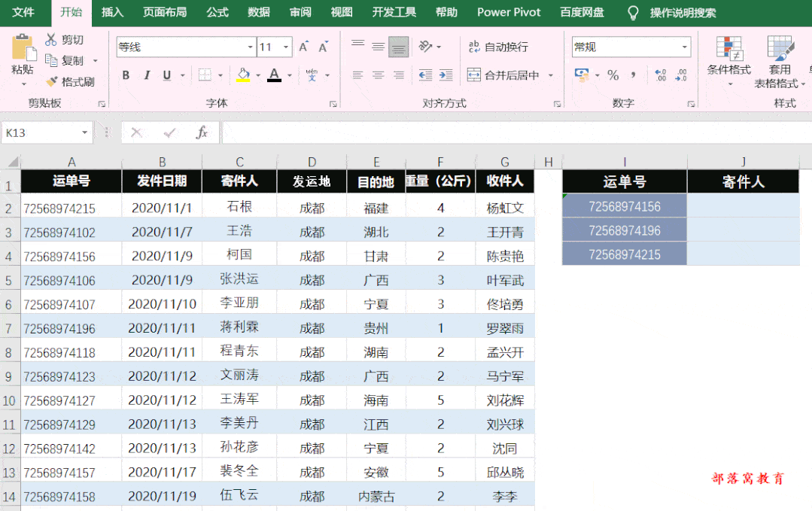Toggle Bold formatting

(x=126, y=75)
